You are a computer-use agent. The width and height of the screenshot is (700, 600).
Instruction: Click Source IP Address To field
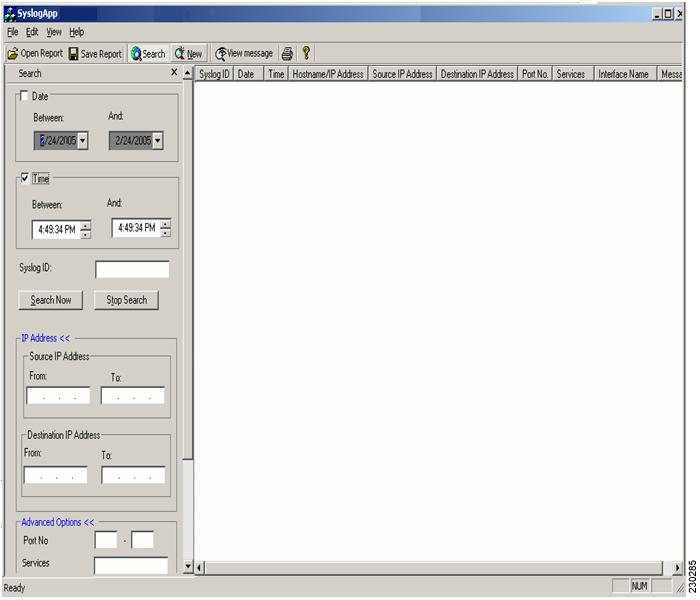point(133,396)
